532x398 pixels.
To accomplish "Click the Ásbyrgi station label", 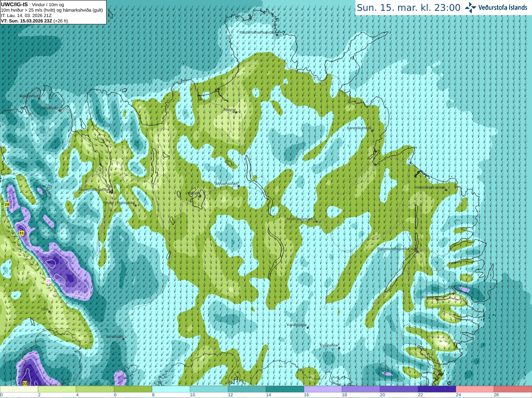I will (x=229, y=110).
